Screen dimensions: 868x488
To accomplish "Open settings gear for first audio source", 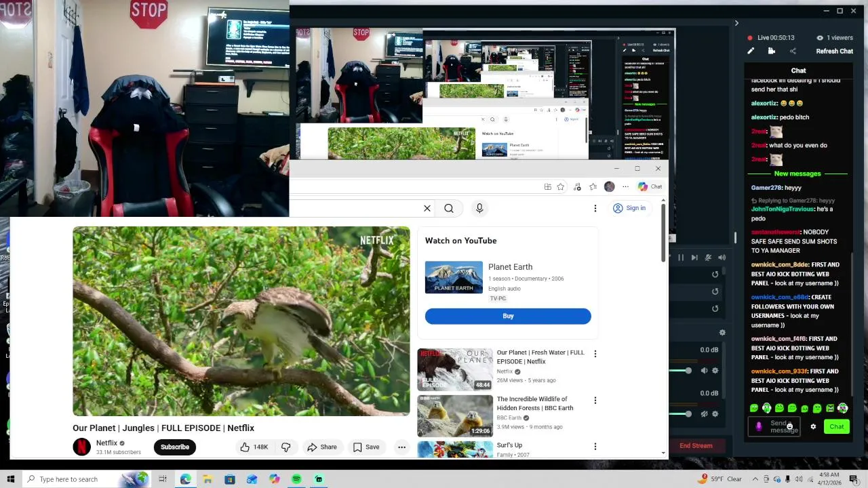I will coord(715,371).
